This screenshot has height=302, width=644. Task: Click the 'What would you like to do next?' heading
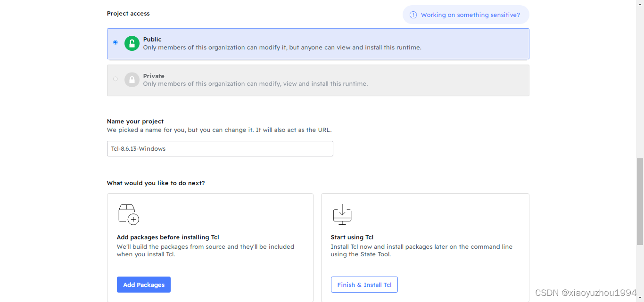pos(156,183)
